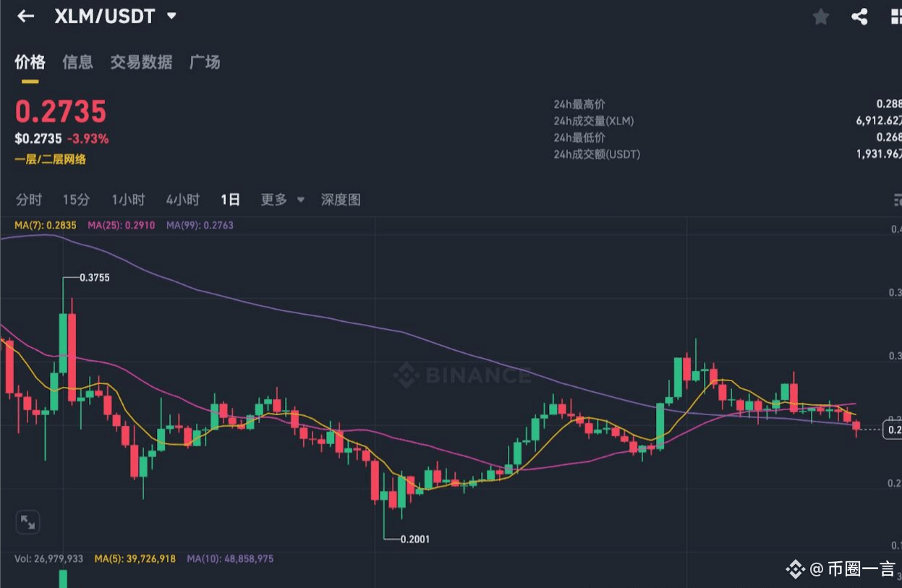Open chart settings icon beside depth chart row
This screenshot has height=588, width=902.
tap(898, 200)
